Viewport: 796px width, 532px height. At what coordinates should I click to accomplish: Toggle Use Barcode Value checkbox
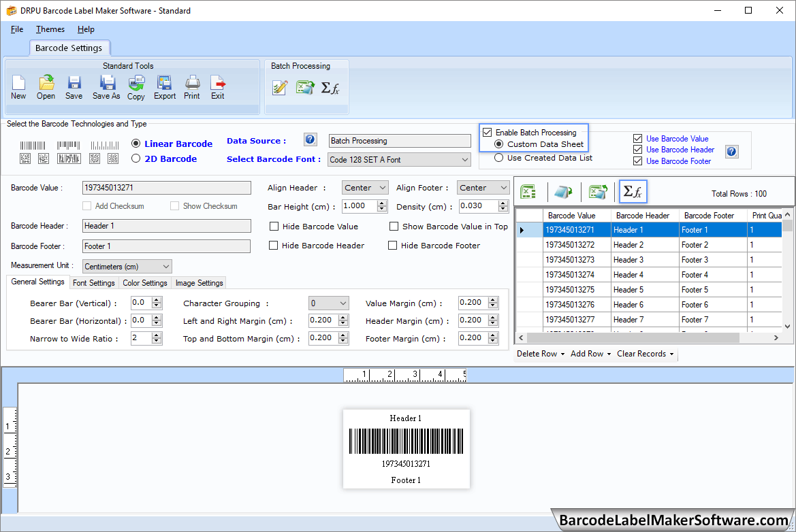(637, 139)
